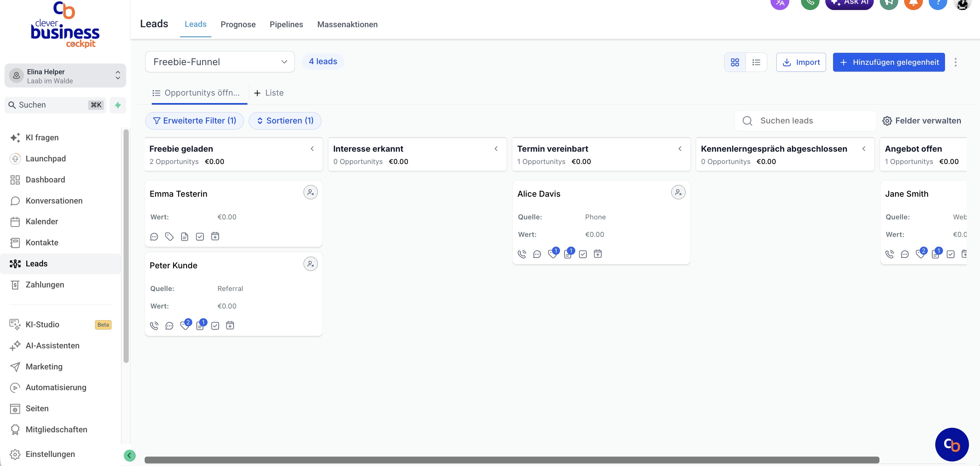Call Peter Kunde using the phone icon
The image size is (980, 466).
[x=154, y=326]
